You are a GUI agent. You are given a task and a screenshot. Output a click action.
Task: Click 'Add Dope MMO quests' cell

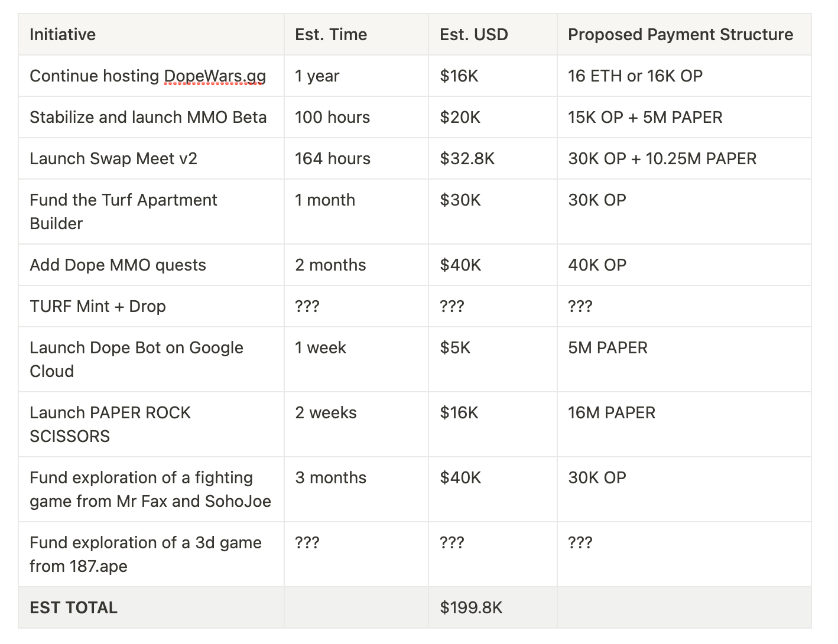pos(151,265)
